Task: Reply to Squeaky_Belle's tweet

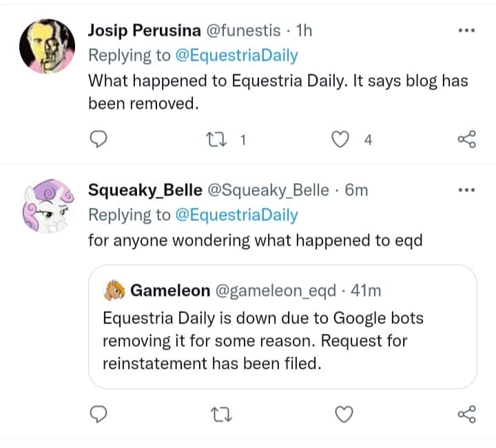Action: pyautogui.click(x=100, y=414)
